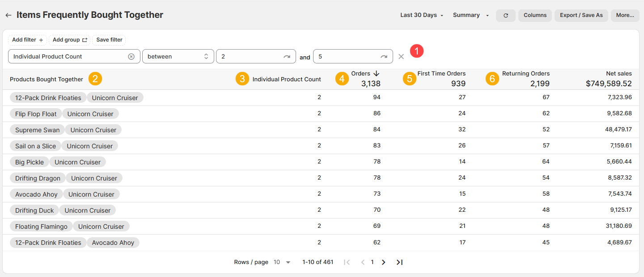Click the back arrow beside the report title
644x277 pixels.
coord(8,15)
